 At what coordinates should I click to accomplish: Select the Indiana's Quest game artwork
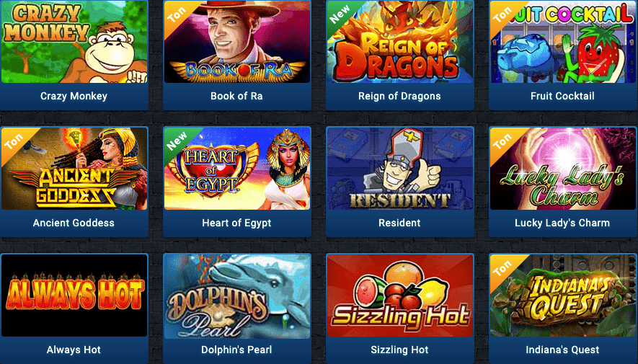[563, 296]
